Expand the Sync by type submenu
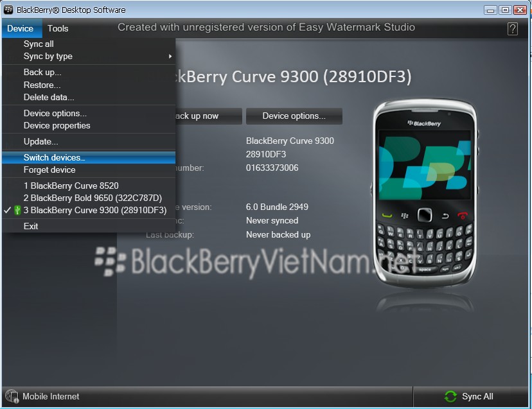The height and width of the screenshot is (409, 532). 89,57
